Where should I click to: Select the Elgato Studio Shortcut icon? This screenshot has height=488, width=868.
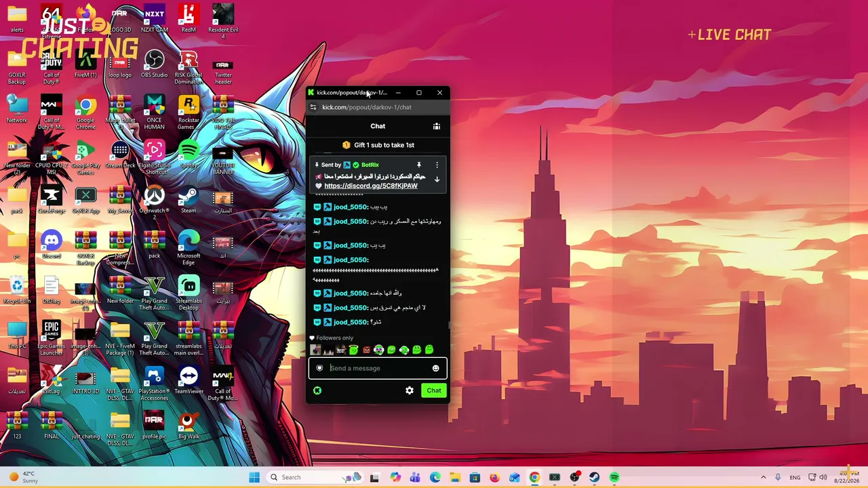coord(155,159)
